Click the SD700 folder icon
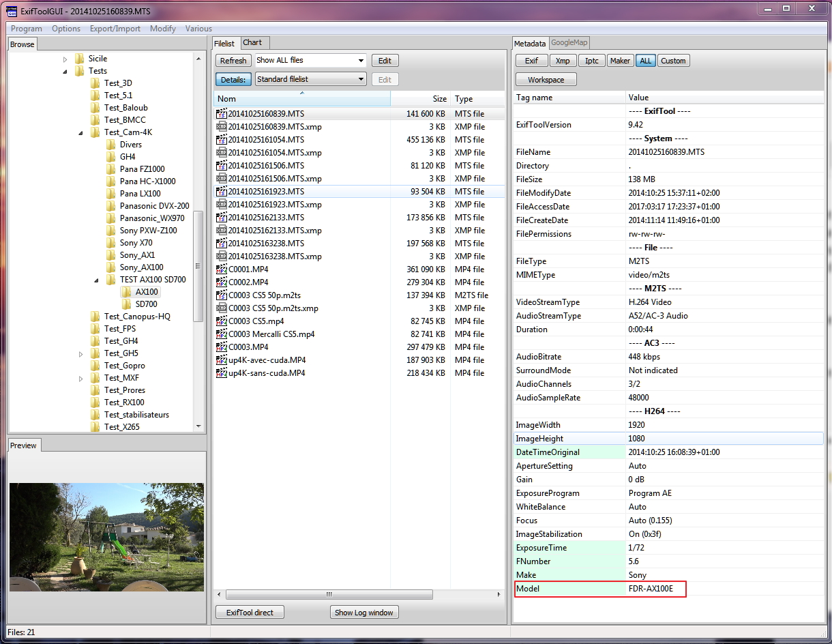This screenshot has height=644, width=832. [x=126, y=304]
